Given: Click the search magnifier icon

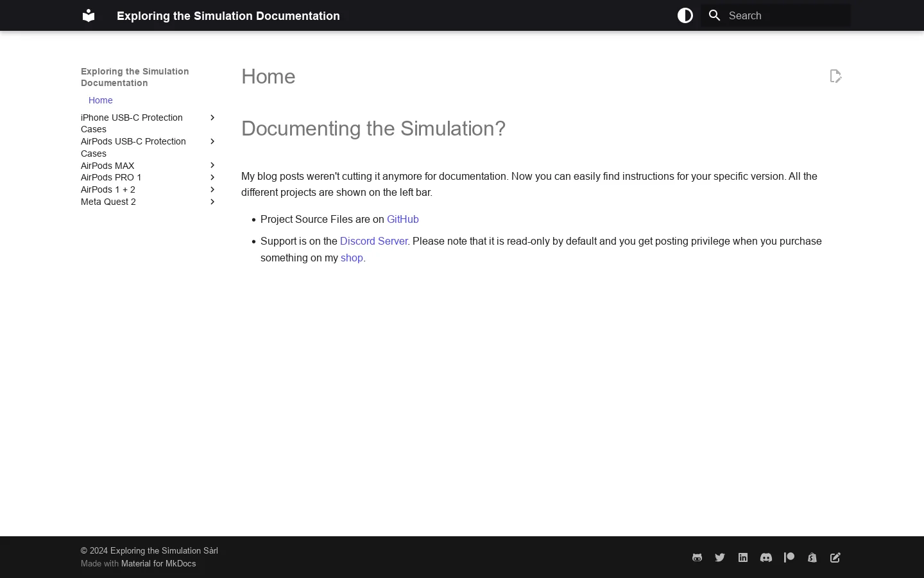Looking at the screenshot, I should point(715,15).
